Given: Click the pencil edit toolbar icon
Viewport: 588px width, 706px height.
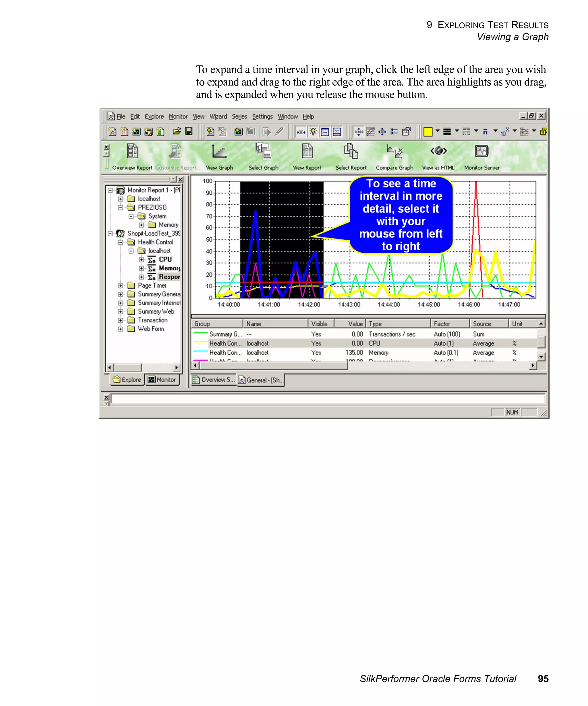Looking at the screenshot, I should coord(279,132).
